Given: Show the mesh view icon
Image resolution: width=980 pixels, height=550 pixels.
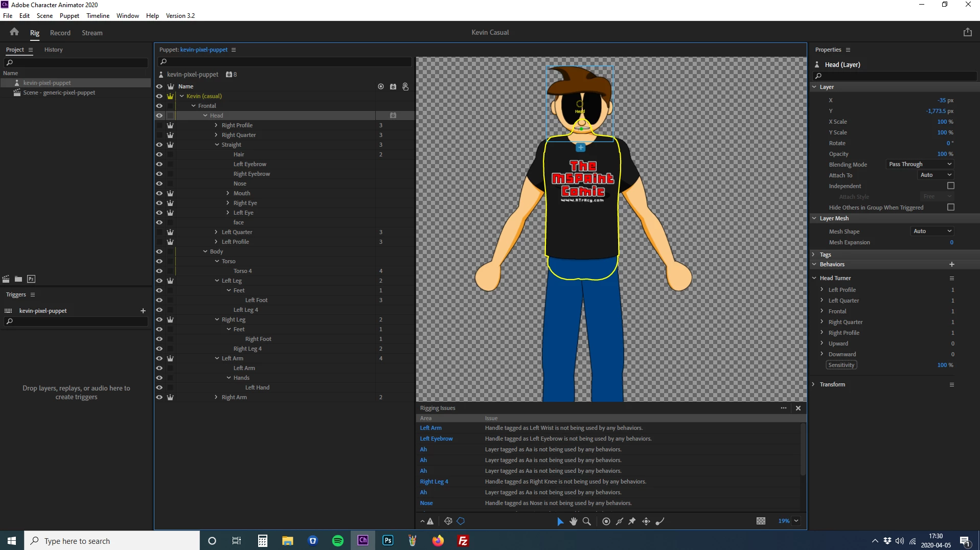Looking at the screenshot, I should (x=448, y=521).
